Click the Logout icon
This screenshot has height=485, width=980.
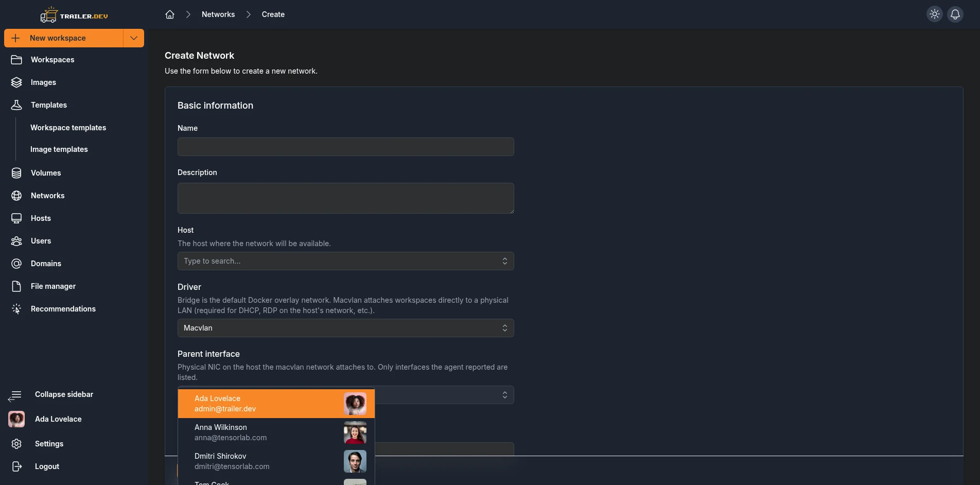16,466
